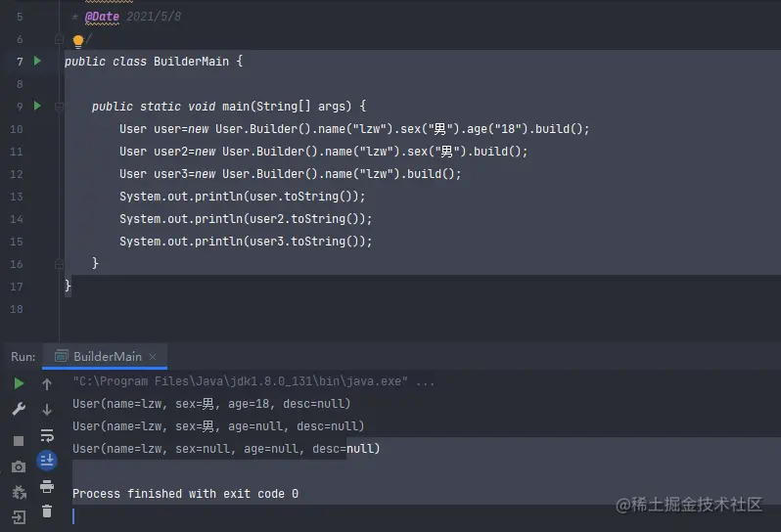Stop the process with the square button
This screenshot has height=532, width=781.
click(x=19, y=441)
